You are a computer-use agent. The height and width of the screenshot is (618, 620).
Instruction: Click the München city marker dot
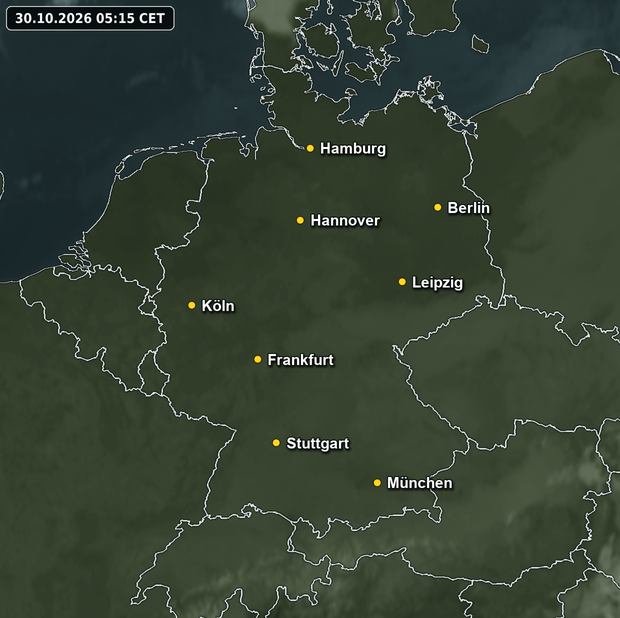coord(377,483)
